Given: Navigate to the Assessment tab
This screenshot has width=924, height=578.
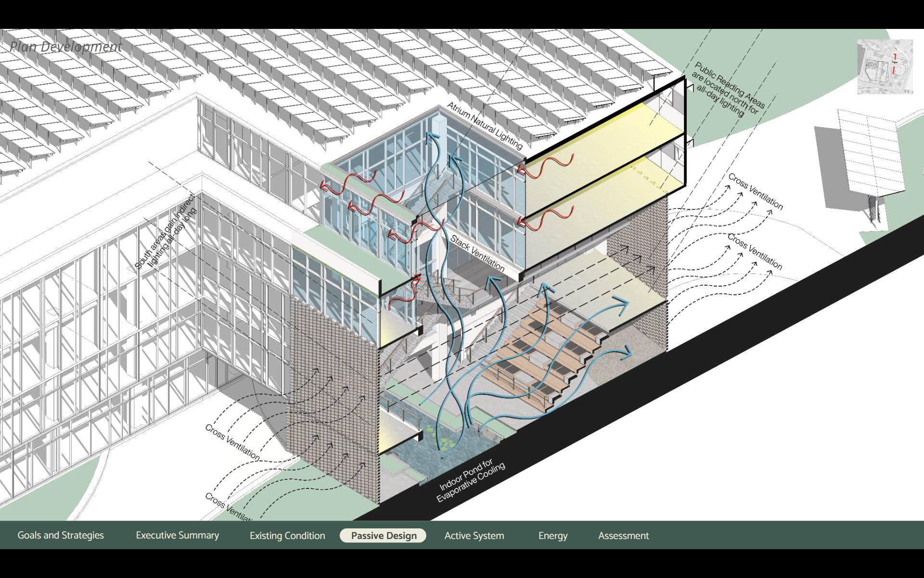Looking at the screenshot, I should 623,536.
